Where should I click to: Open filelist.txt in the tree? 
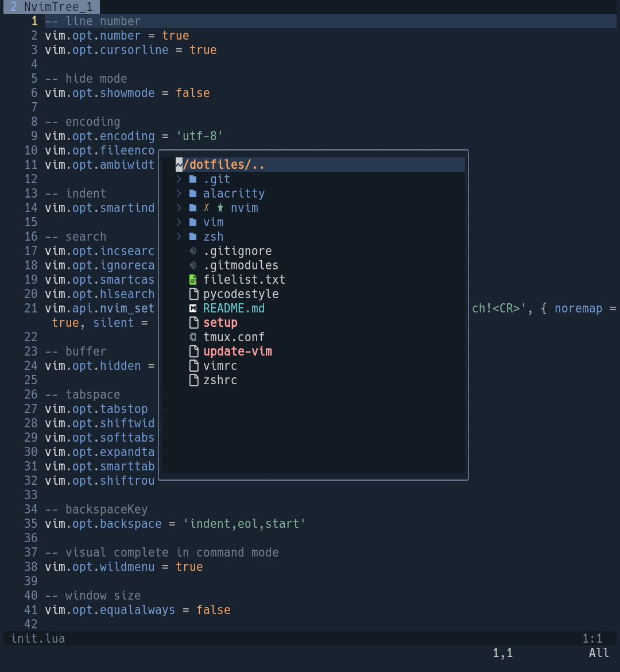pos(244,280)
